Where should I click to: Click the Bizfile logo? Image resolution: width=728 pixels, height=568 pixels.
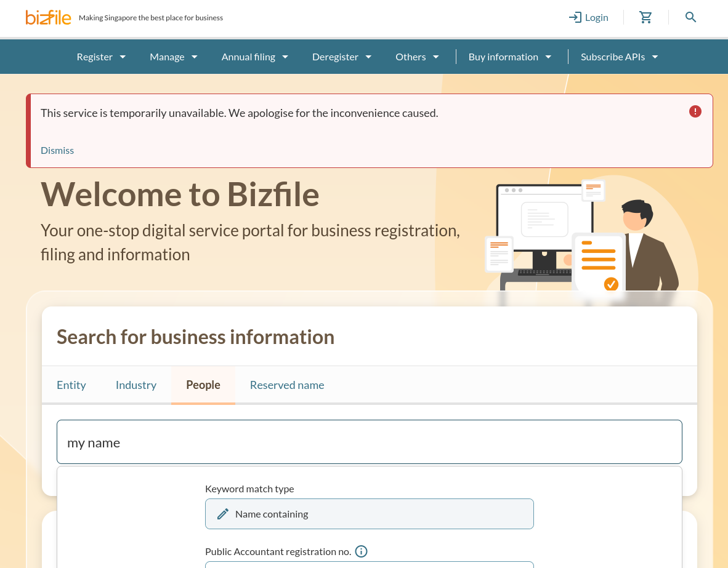point(48,17)
